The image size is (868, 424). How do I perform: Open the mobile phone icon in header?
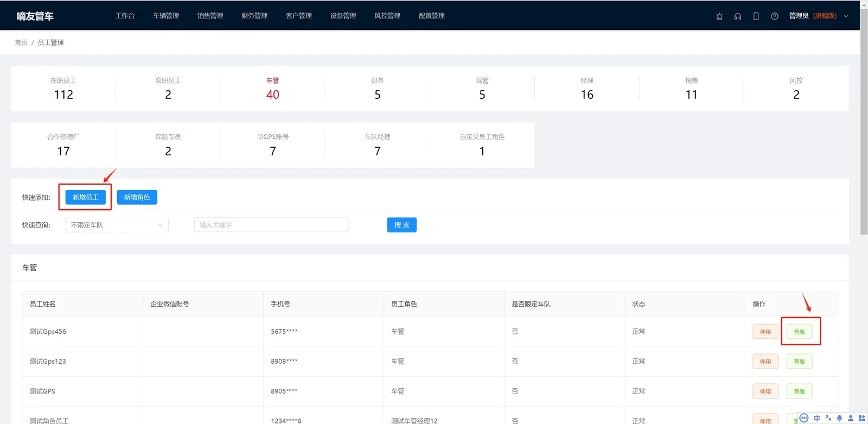(756, 16)
